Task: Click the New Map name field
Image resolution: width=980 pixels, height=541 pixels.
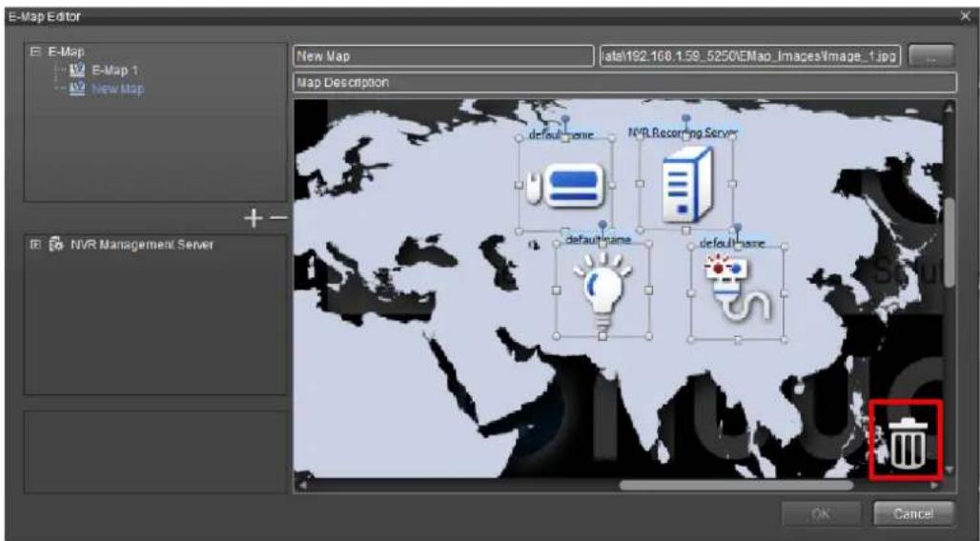Action: [x=443, y=55]
